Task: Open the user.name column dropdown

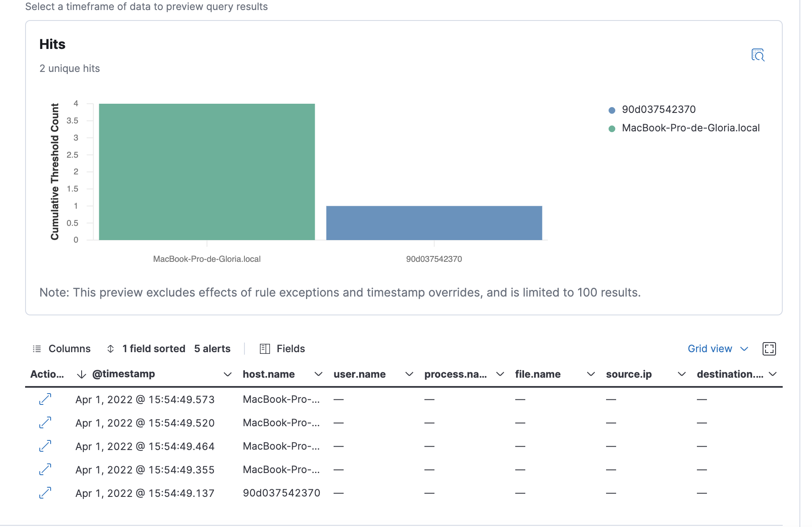Action: coord(409,374)
